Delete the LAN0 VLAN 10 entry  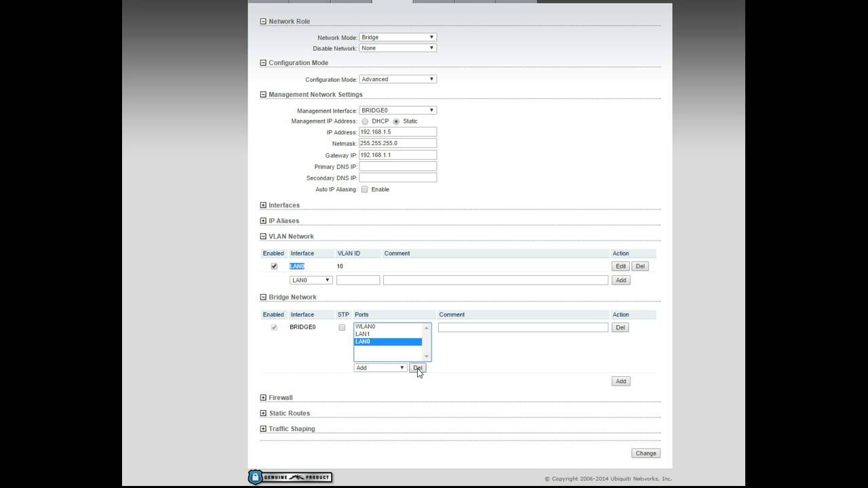coord(640,266)
